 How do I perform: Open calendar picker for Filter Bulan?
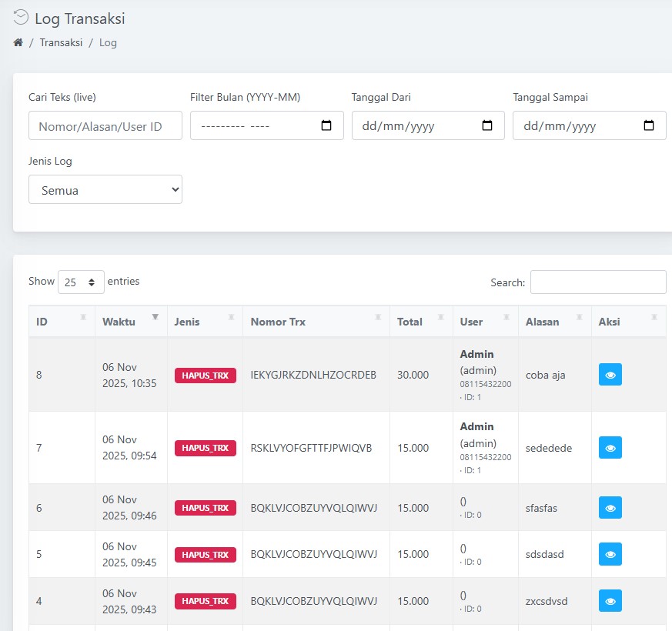point(326,126)
